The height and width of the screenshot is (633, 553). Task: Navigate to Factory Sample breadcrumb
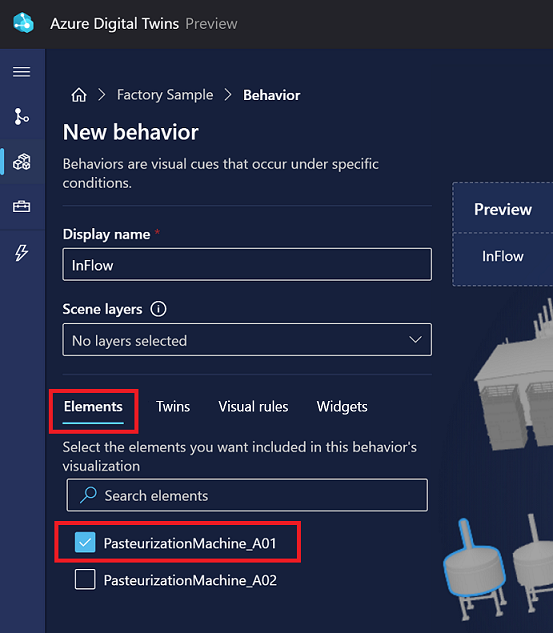165,95
